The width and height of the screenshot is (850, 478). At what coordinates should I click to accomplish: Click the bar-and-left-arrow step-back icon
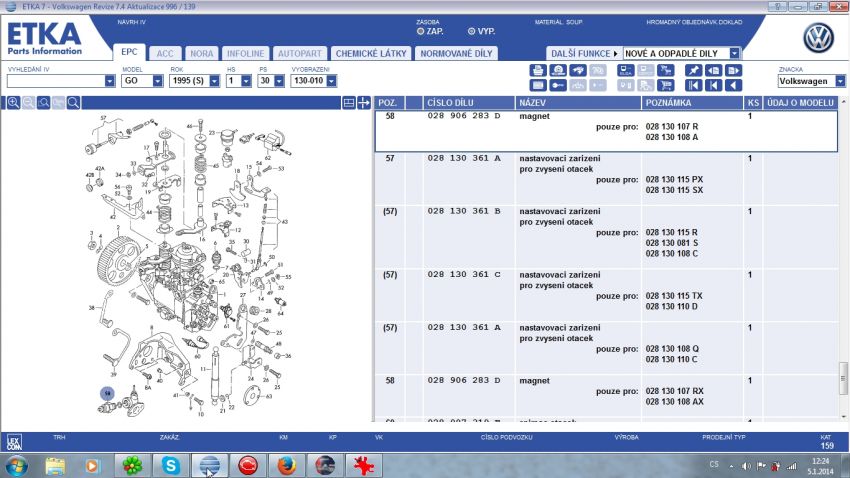pos(713,85)
